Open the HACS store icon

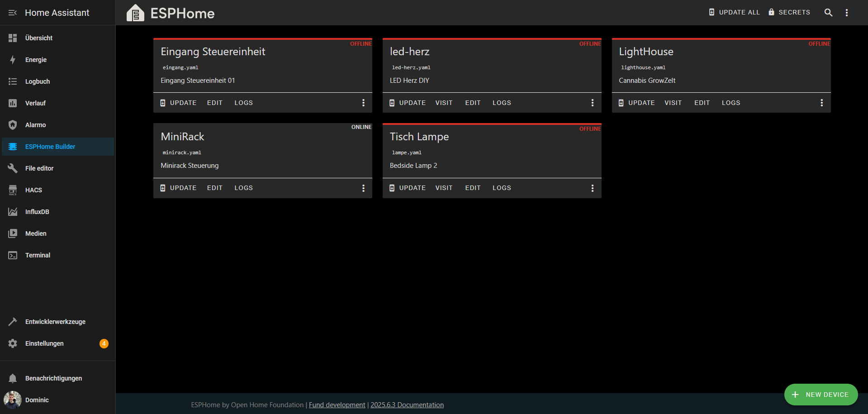point(13,190)
